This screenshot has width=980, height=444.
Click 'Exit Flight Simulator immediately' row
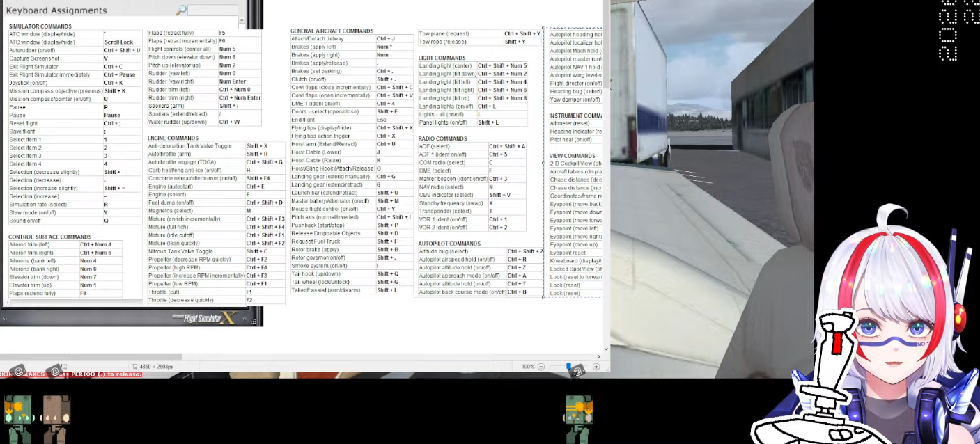[x=75, y=74]
